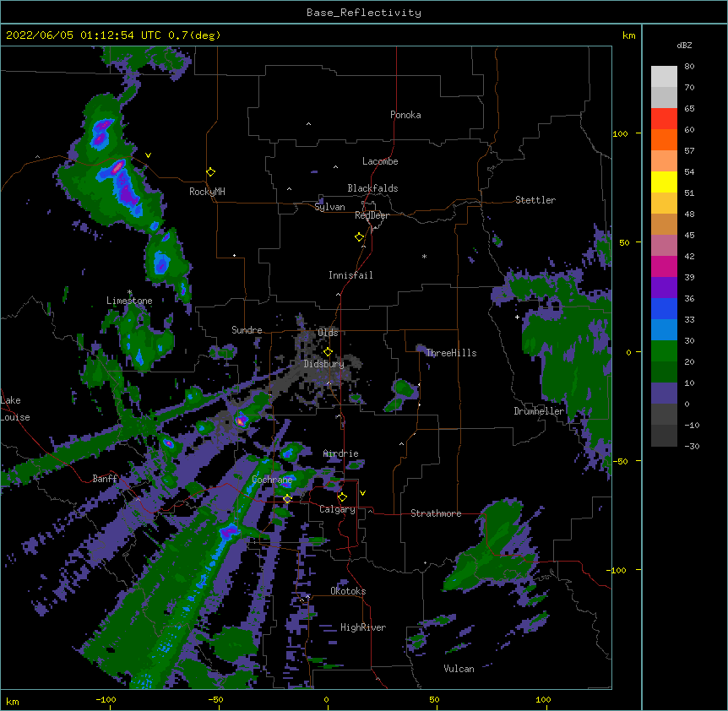
Task: Click the Lacombe label
Action: point(380,161)
